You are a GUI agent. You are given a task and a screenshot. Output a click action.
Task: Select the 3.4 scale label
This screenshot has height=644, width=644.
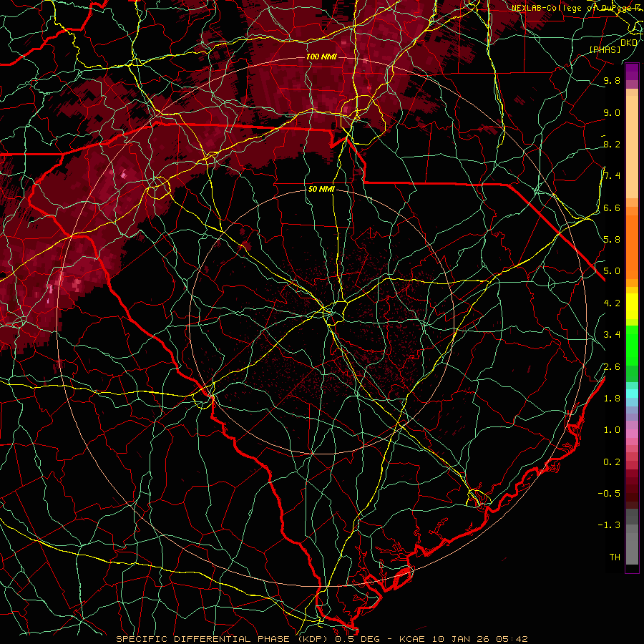612,335
